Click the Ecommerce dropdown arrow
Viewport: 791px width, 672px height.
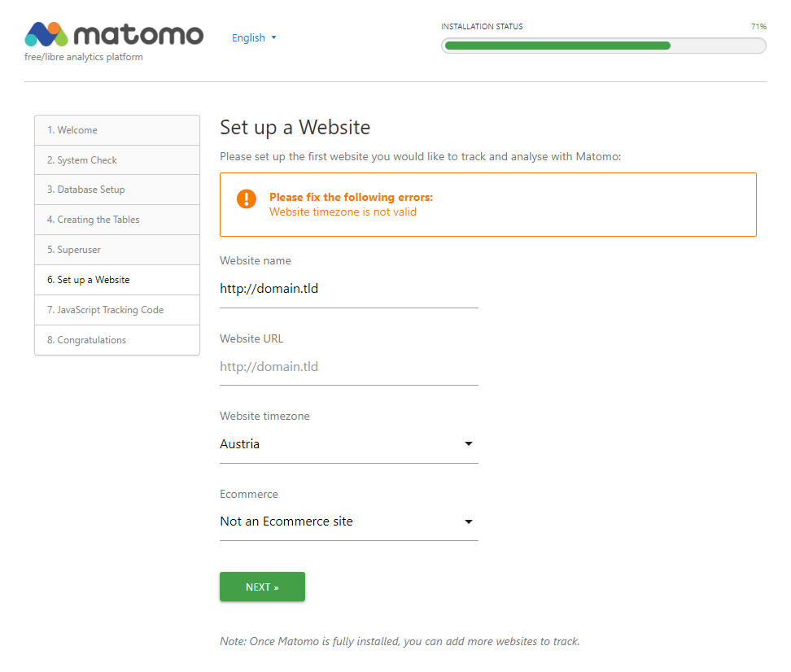coord(468,521)
